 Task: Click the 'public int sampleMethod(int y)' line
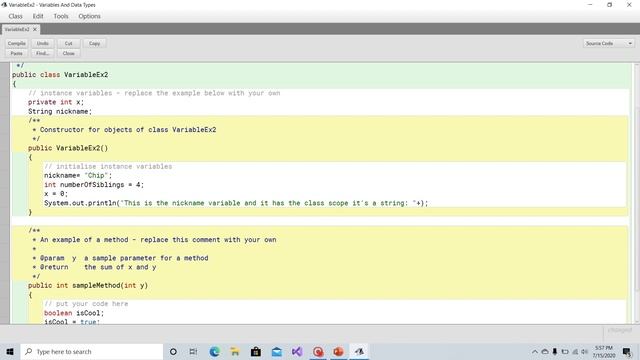click(x=88, y=286)
